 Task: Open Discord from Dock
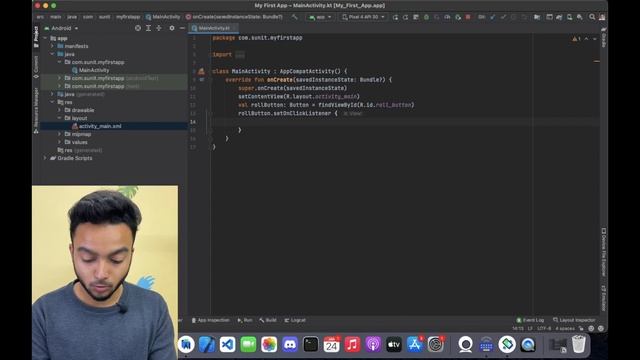click(x=290, y=344)
